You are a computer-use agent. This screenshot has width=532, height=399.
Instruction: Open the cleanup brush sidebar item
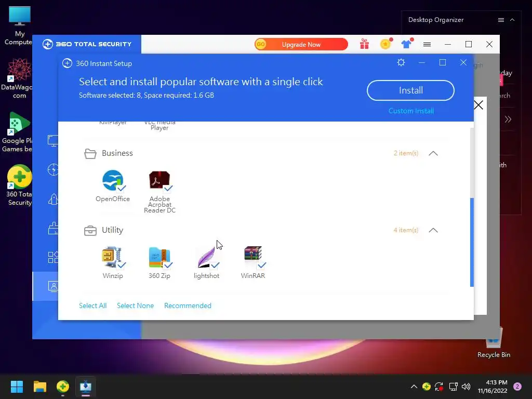(53, 229)
